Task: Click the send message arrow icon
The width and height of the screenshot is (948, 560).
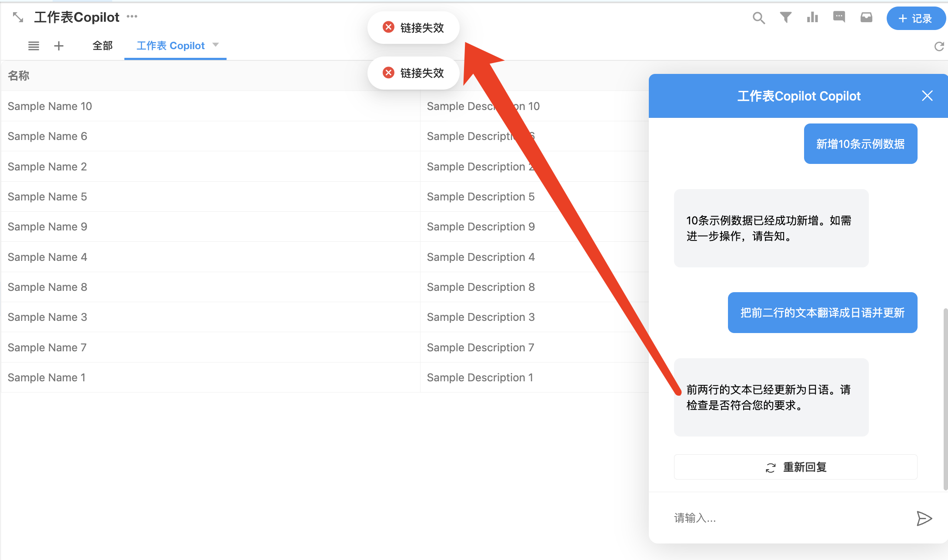Action: coord(924,518)
